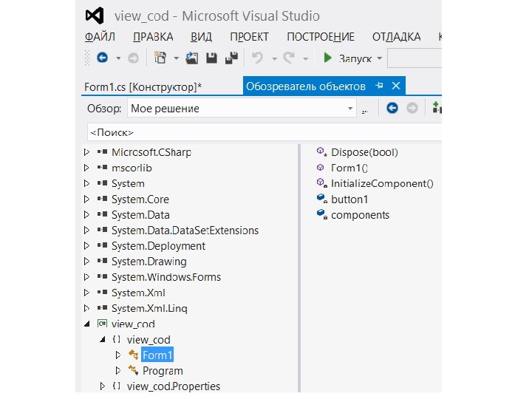This screenshot has width=532, height=399.
Task: Click the Redo toolbar icon
Action: (x=289, y=58)
